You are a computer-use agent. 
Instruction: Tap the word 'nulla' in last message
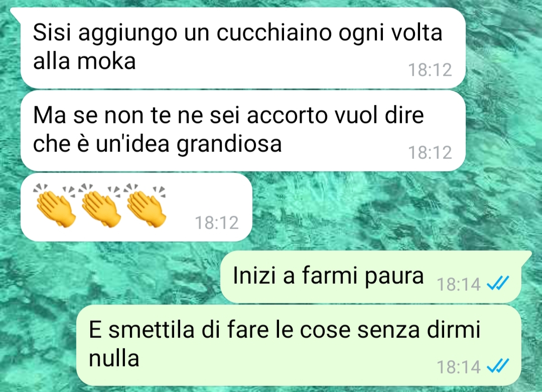[x=114, y=358]
